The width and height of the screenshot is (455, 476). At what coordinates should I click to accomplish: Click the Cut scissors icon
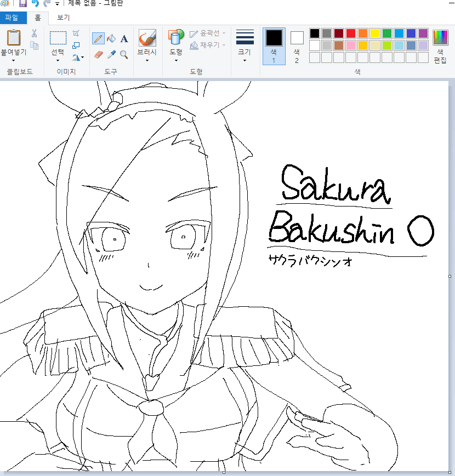click(34, 33)
